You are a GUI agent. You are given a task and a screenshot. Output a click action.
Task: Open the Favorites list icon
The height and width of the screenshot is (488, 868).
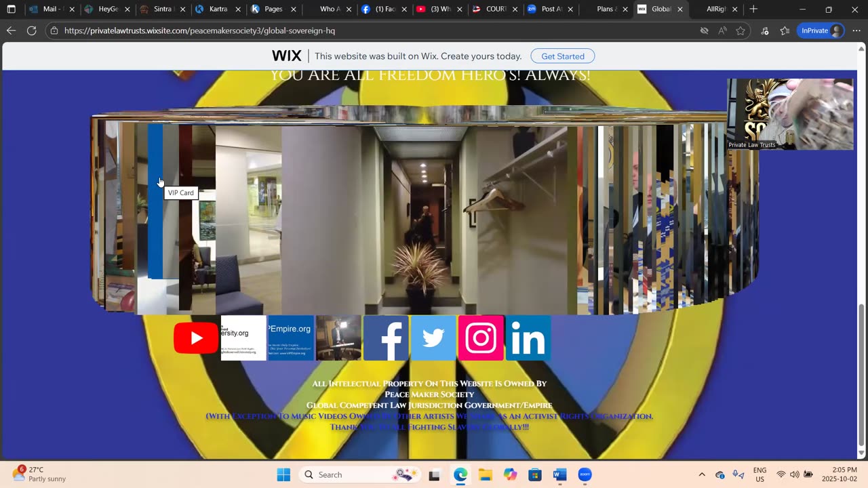click(785, 30)
